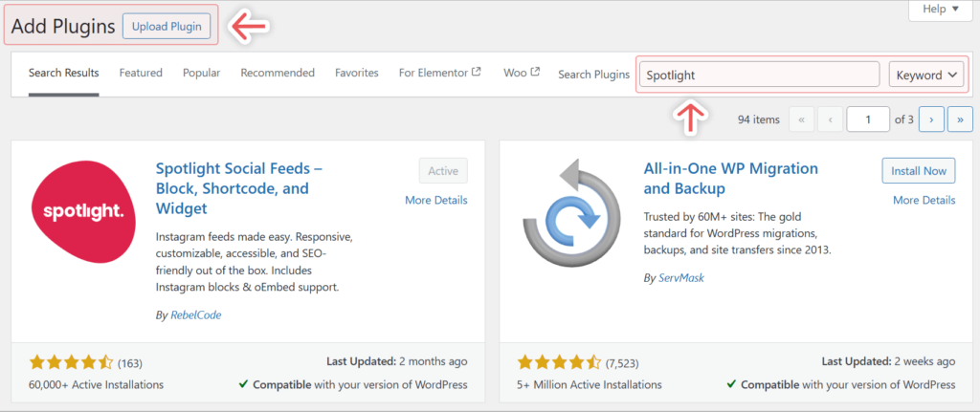Open the ServMask author link
Viewport: 980px width, 412px height.
coord(681,278)
